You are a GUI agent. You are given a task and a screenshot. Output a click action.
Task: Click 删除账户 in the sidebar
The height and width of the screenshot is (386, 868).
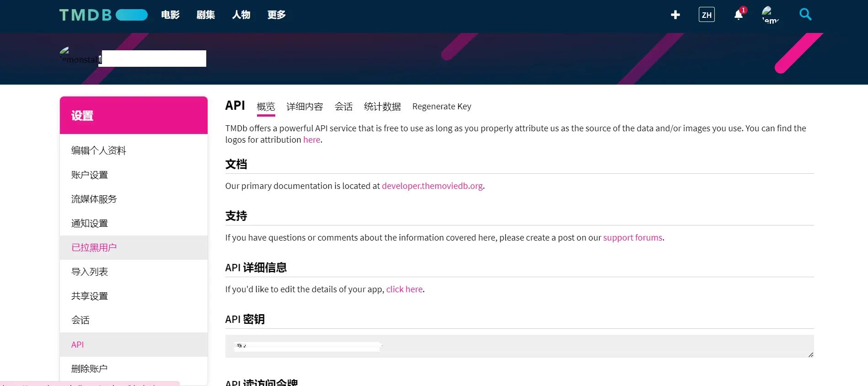[134, 369]
